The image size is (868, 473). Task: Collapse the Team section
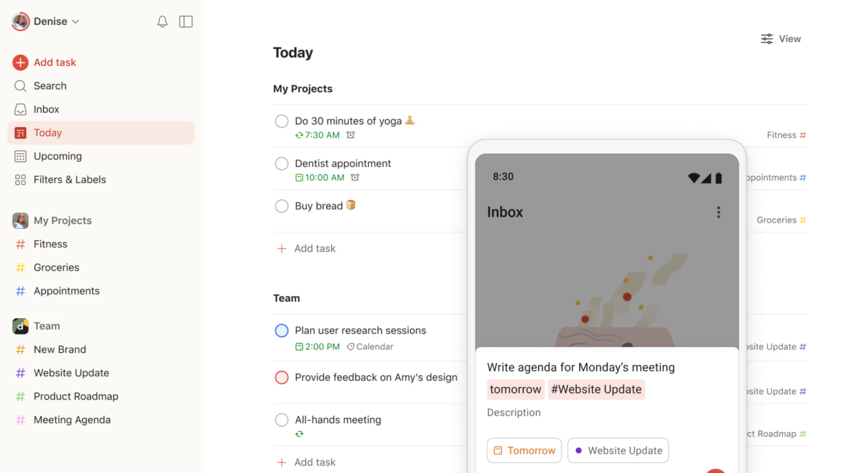click(x=46, y=326)
